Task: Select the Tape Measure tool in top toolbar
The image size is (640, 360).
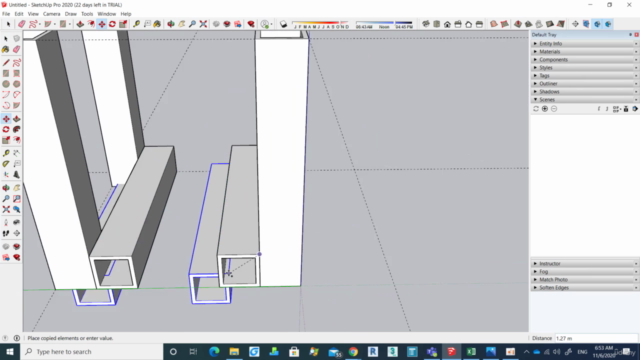Action: [136, 24]
